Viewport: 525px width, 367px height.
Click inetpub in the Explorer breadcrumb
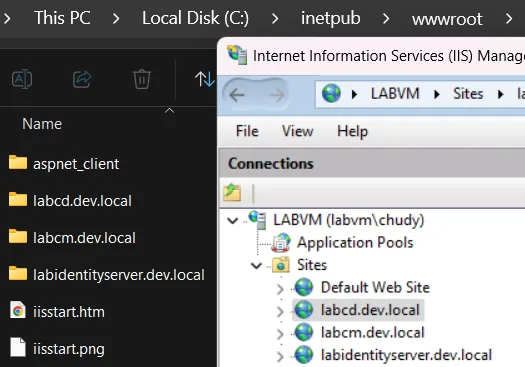(330, 18)
